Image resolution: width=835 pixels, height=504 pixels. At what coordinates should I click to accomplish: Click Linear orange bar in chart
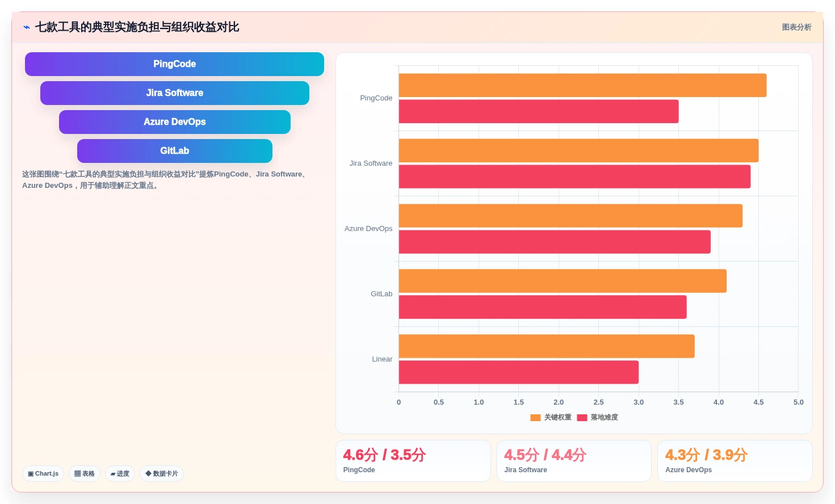coord(547,346)
